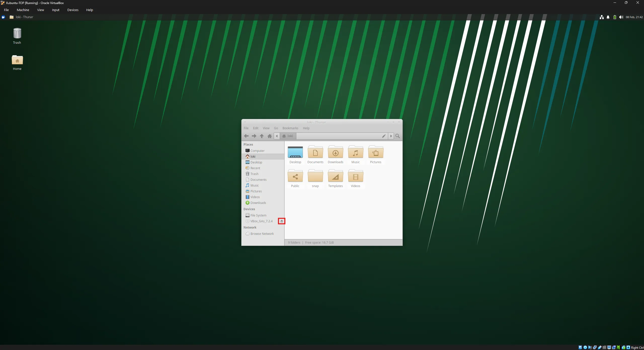Select File System in Devices sidebar

pyautogui.click(x=258, y=215)
